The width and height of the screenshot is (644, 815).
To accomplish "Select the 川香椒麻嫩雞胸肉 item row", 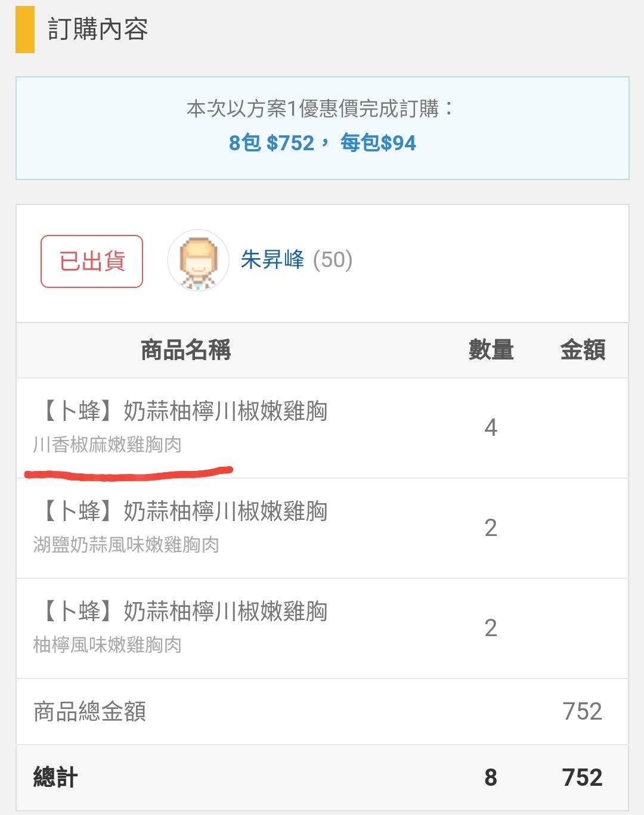I will [323, 428].
